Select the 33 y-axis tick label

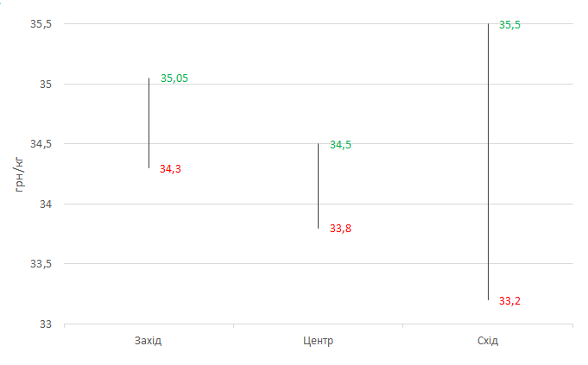tap(45, 324)
